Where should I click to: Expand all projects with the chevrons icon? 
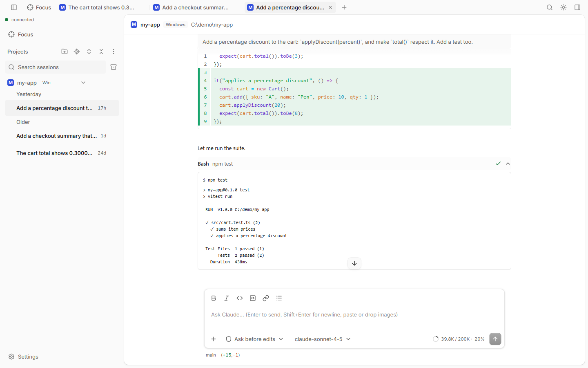click(89, 52)
